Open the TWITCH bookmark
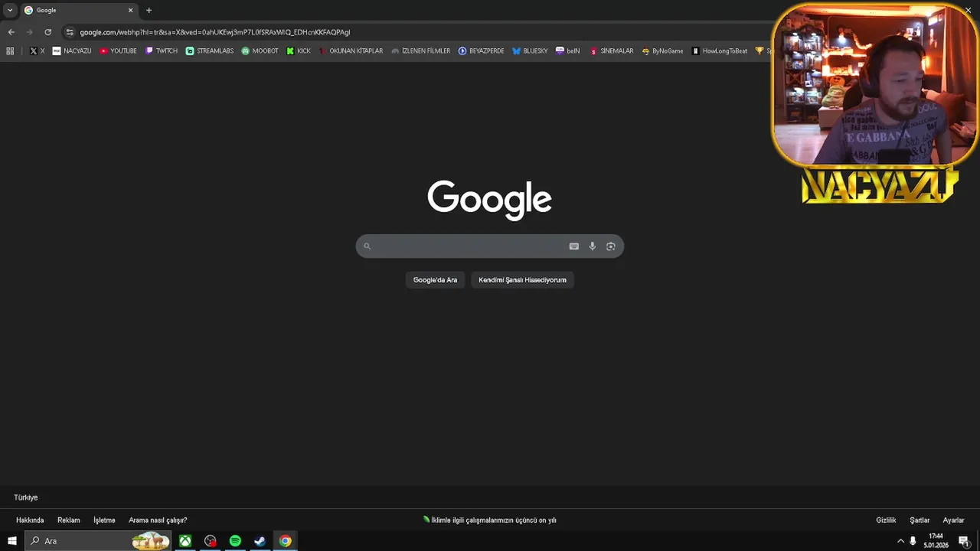This screenshot has height=551, width=980. pos(161,51)
